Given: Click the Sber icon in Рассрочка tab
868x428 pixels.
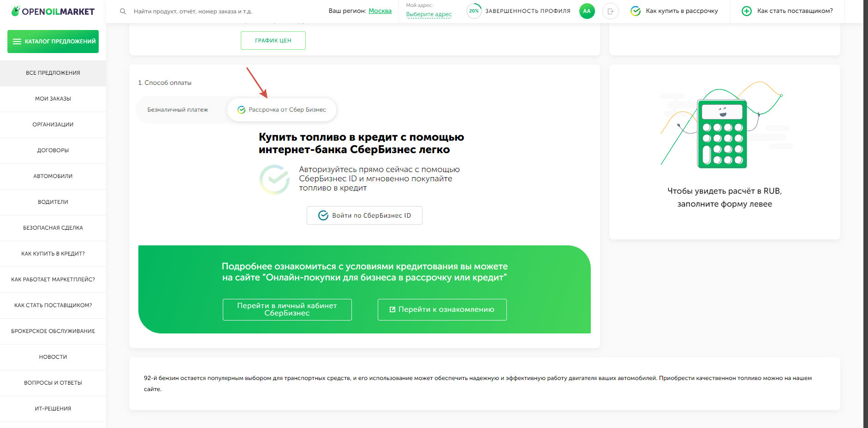Looking at the screenshot, I should pos(241,110).
